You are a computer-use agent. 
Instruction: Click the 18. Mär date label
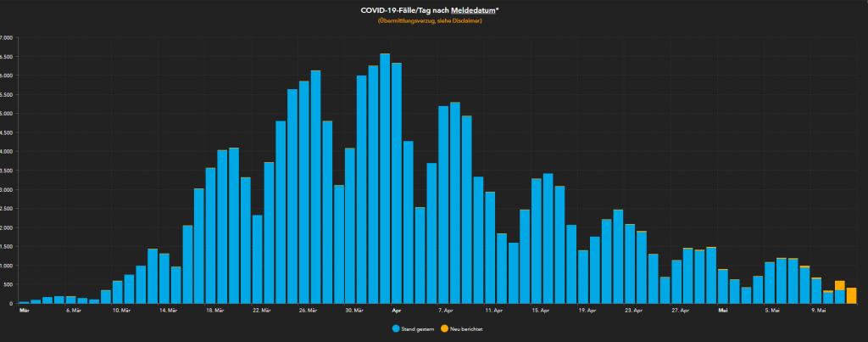click(x=214, y=311)
